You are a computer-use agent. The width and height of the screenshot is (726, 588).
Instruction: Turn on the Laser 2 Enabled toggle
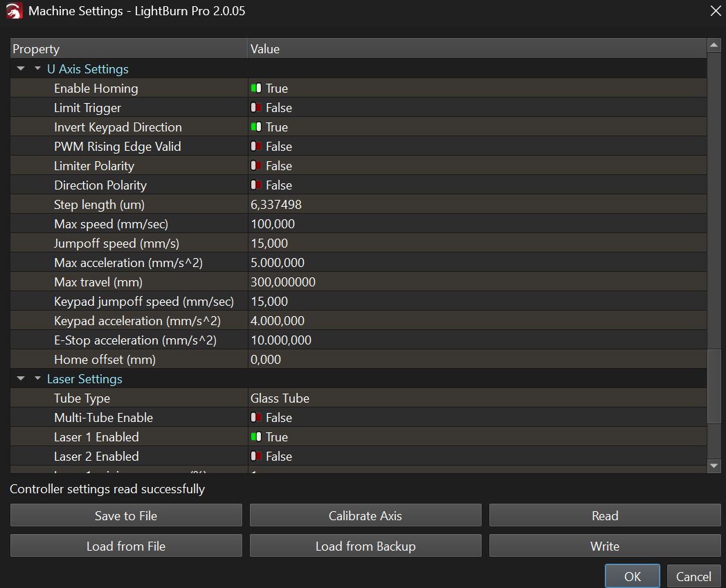(x=256, y=457)
